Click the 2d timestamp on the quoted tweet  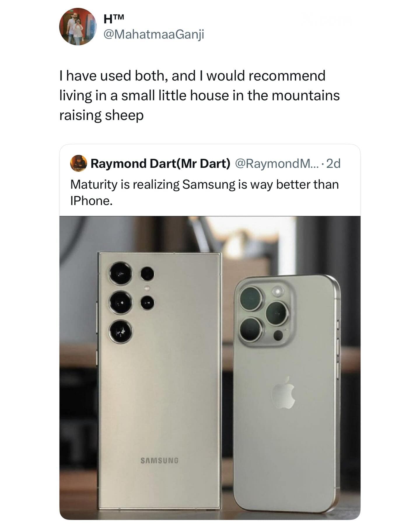pos(333,164)
